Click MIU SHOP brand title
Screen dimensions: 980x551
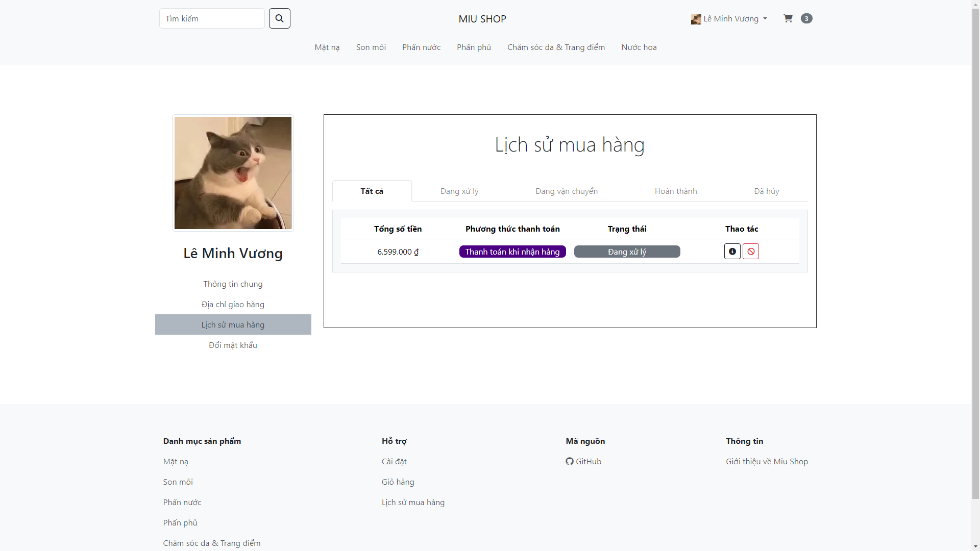click(482, 19)
